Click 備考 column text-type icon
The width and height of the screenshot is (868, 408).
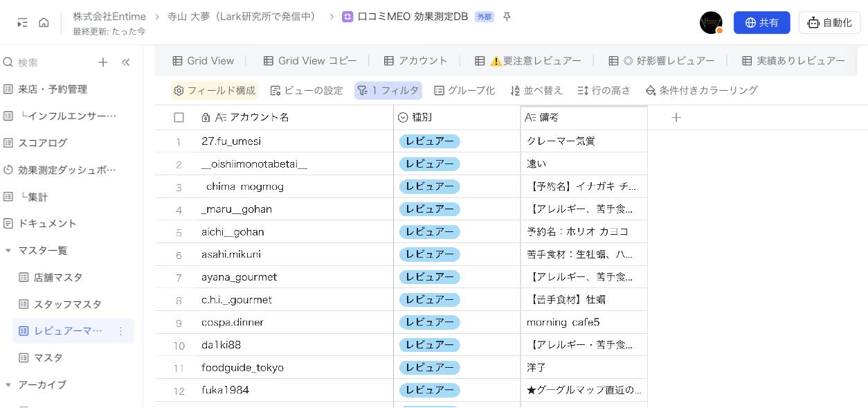[x=530, y=118]
